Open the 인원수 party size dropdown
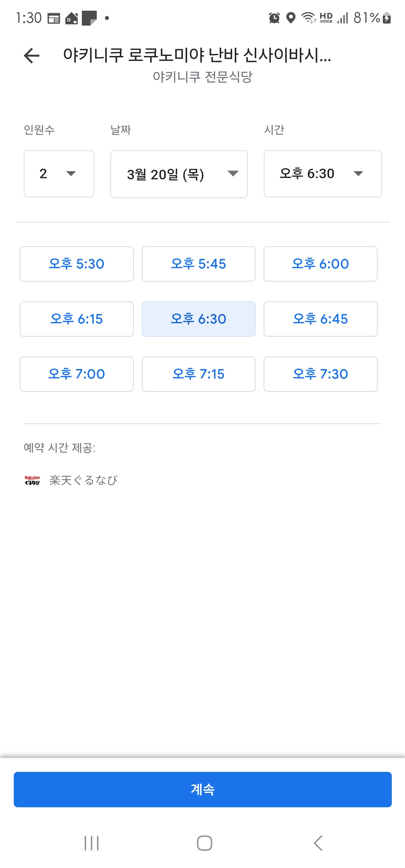Image resolution: width=405 pixels, height=868 pixels. point(59,173)
